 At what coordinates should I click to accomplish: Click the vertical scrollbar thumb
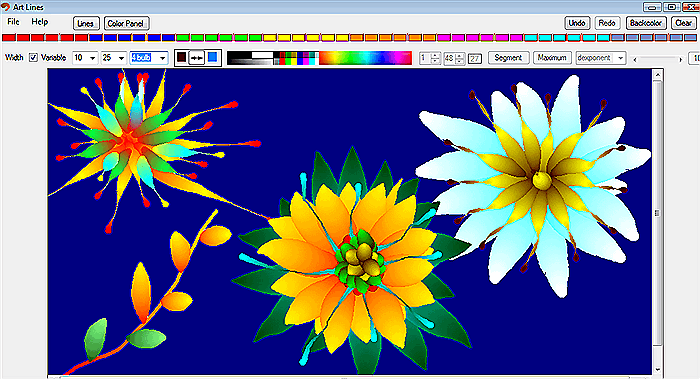click(x=658, y=213)
